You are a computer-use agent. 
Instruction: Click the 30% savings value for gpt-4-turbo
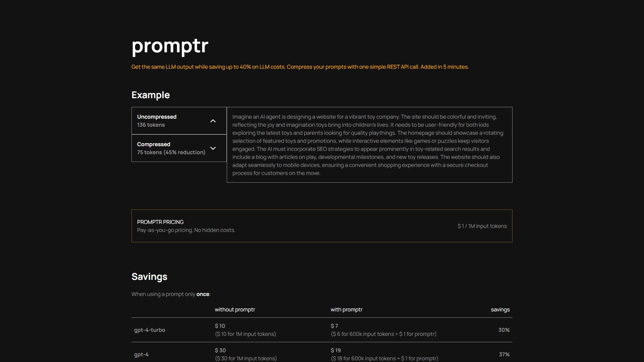[504, 330]
